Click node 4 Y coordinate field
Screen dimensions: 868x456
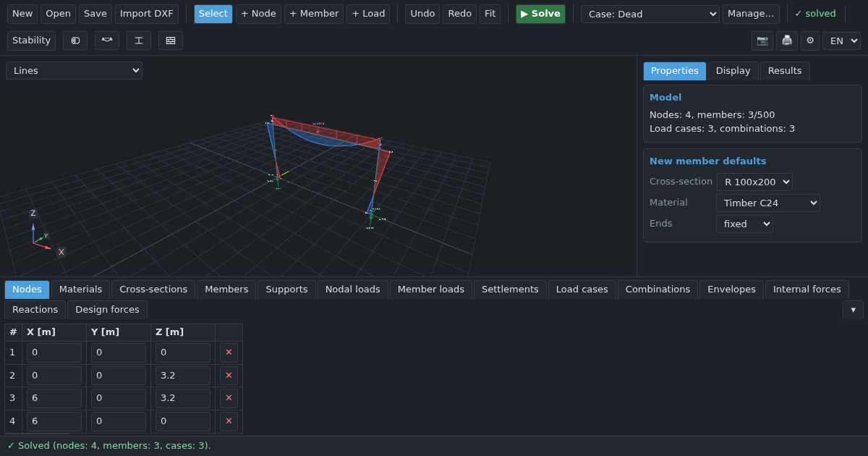point(119,421)
